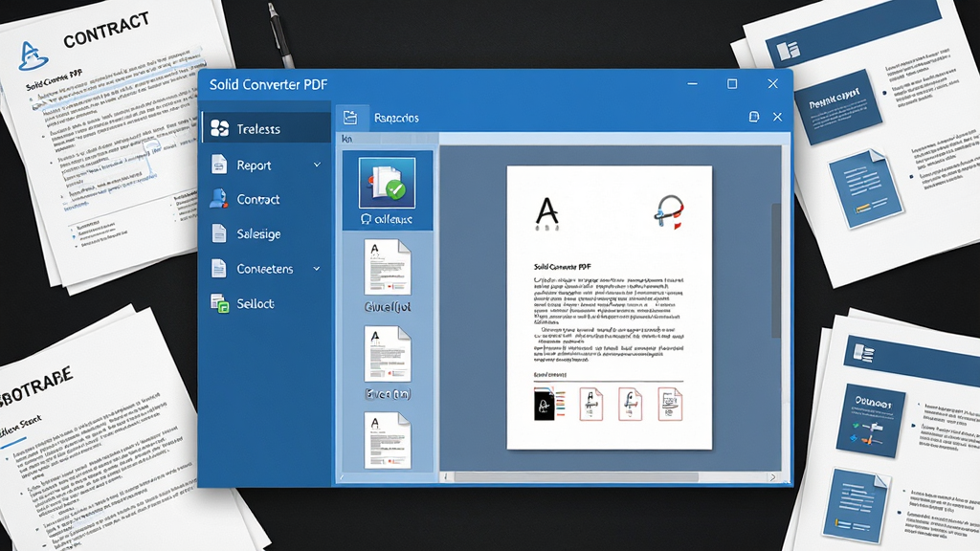Screen dimensions: 980x551
Task: Click the black icon in the preview's bottom row
Action: pyautogui.click(x=545, y=405)
